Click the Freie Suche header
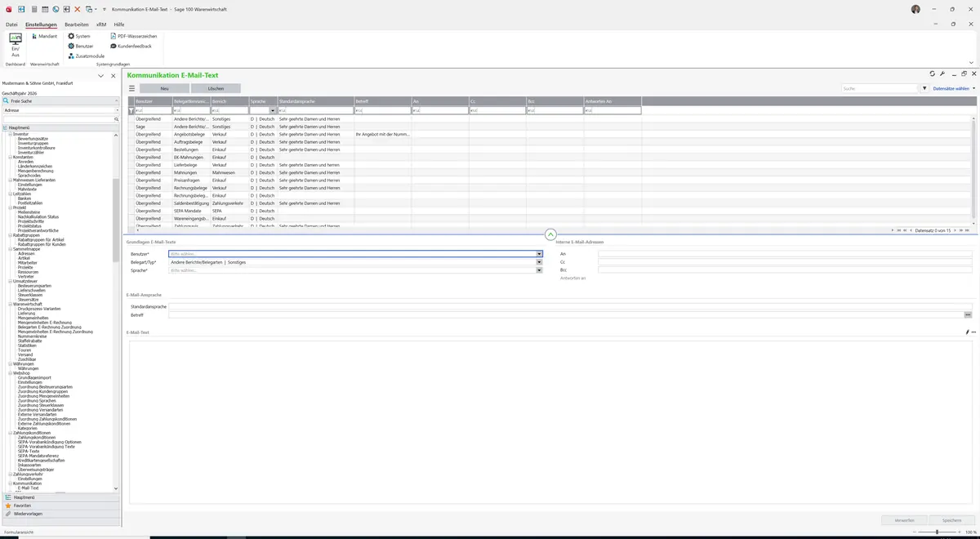Viewport: 980px width, 539px height. point(60,101)
